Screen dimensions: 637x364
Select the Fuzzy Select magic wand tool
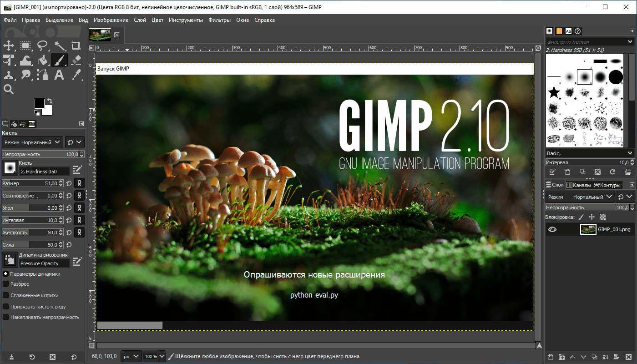(x=59, y=45)
